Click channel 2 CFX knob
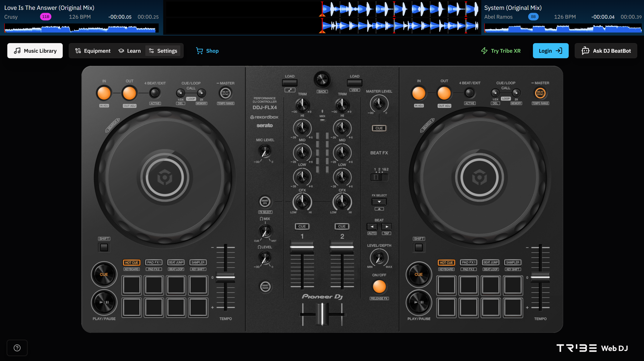644x361 pixels. (x=342, y=202)
